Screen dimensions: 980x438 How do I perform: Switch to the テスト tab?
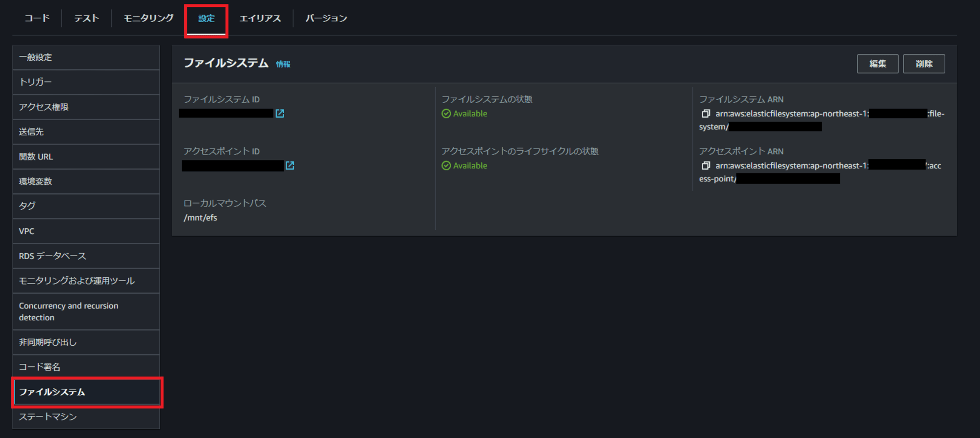(87, 18)
